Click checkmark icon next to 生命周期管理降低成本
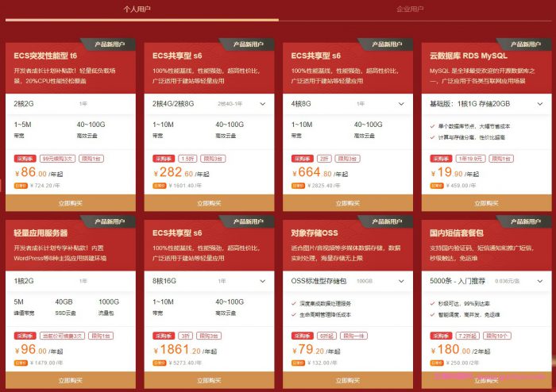Viewport: 556px width, 392px height. tap(295, 314)
